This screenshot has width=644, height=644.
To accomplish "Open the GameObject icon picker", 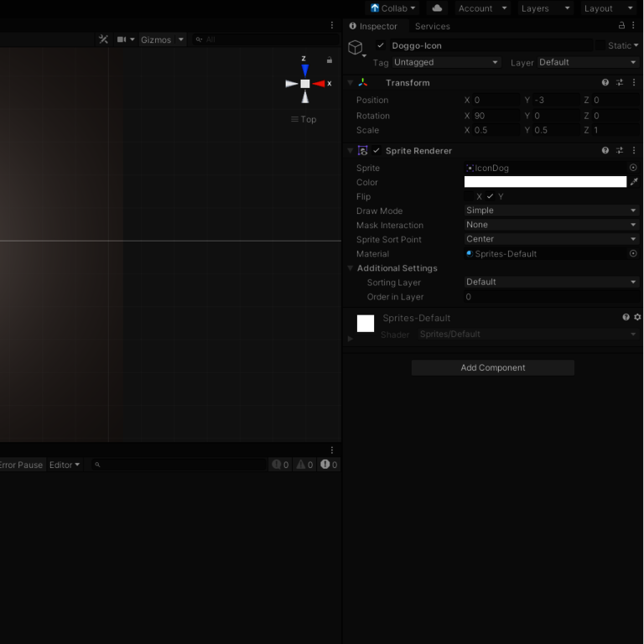I will [x=356, y=48].
